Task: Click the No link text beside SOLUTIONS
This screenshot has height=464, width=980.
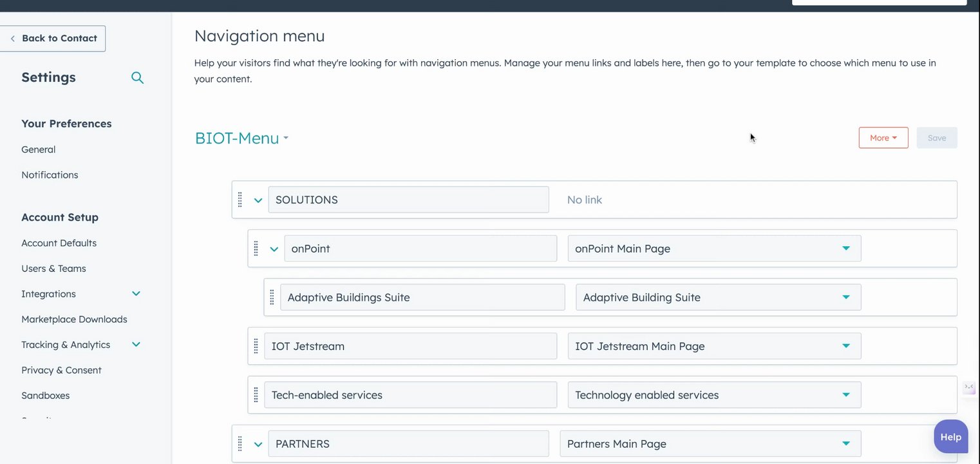Action: (585, 200)
